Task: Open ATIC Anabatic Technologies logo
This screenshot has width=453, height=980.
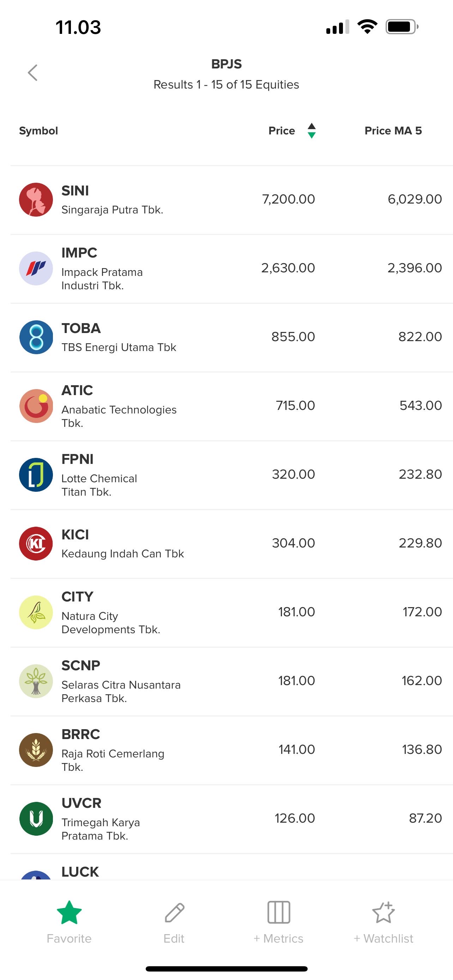Action: click(36, 406)
